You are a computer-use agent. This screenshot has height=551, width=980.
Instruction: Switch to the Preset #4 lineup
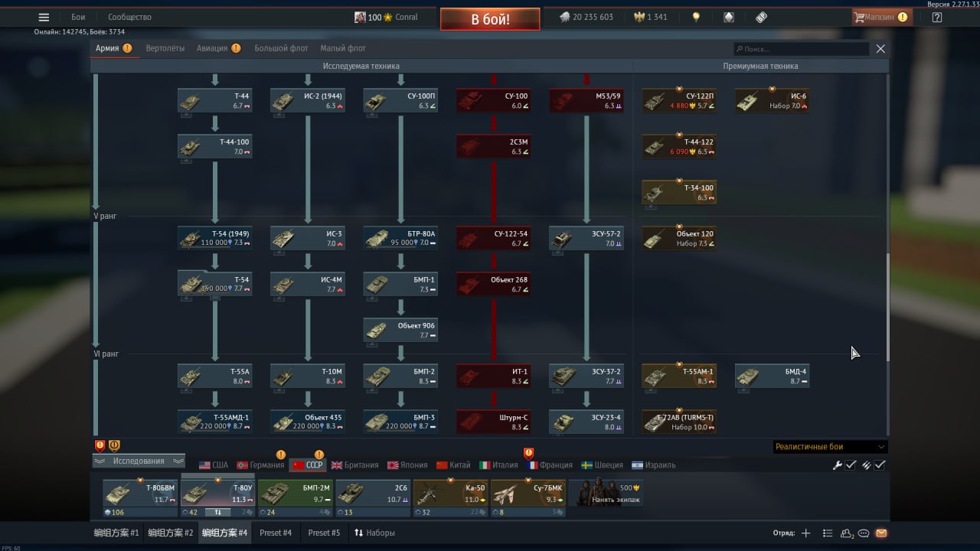(x=276, y=533)
